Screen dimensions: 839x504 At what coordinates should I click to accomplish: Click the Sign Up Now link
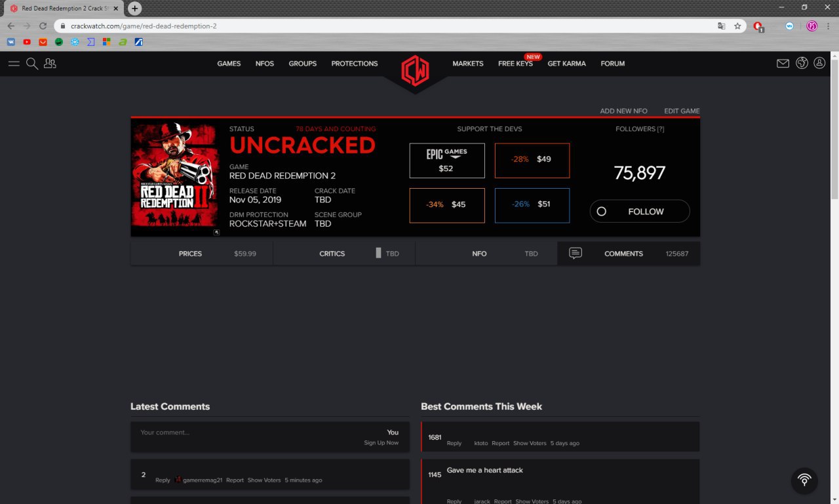click(x=381, y=443)
